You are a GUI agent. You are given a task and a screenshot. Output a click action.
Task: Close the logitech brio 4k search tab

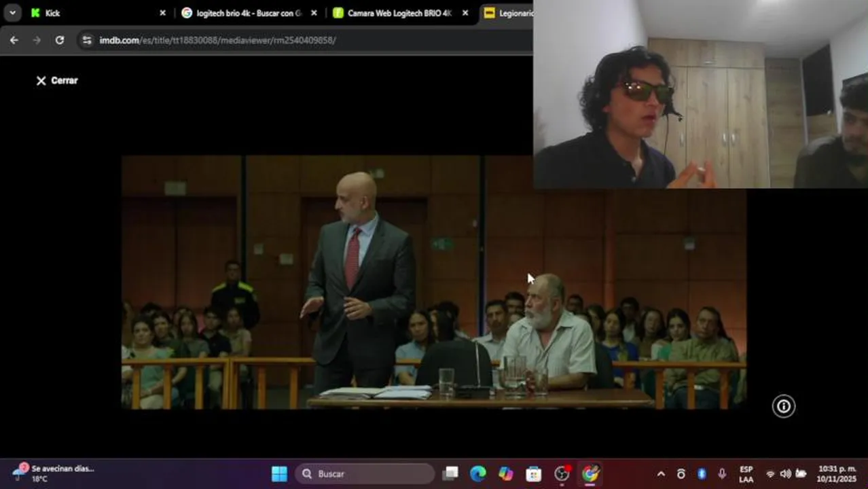coord(314,13)
